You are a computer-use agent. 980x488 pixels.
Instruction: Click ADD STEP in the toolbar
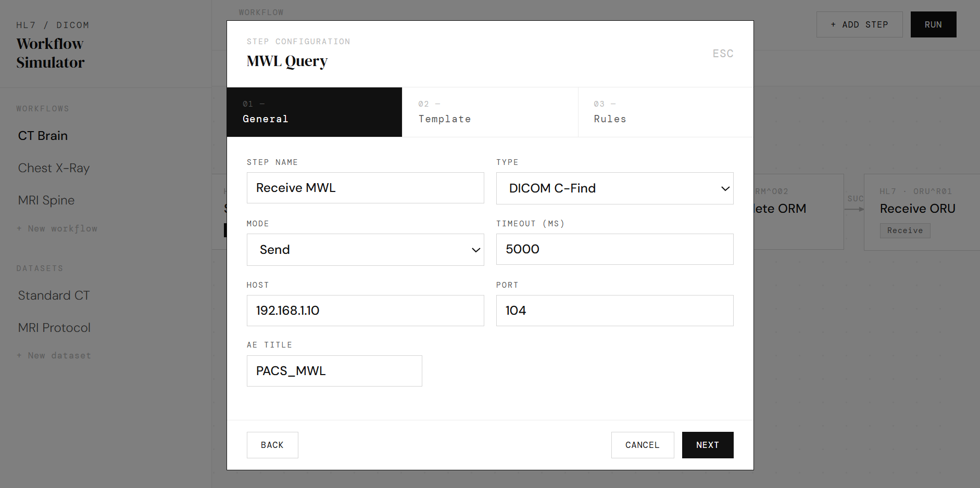click(859, 24)
